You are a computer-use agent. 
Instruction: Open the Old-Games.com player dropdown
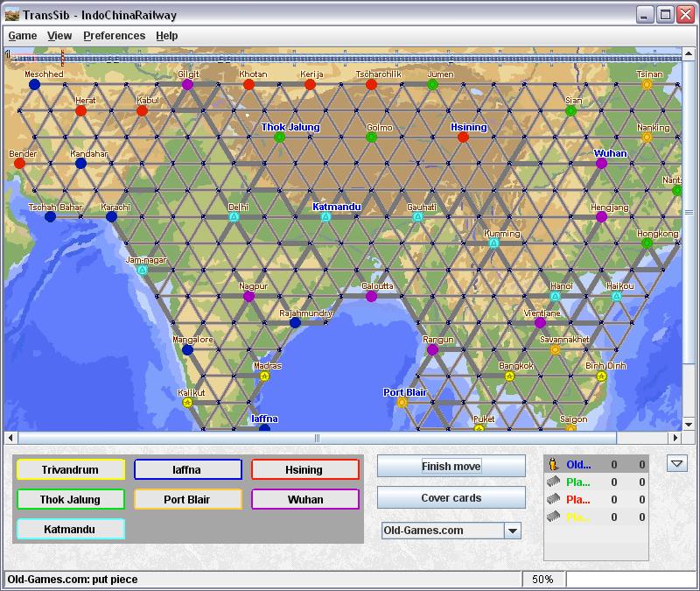[513, 531]
